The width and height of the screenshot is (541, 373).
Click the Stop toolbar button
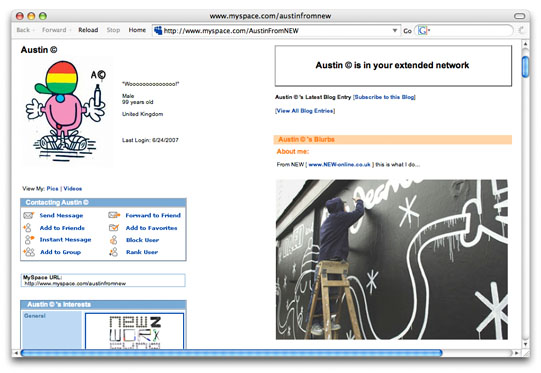click(x=113, y=30)
